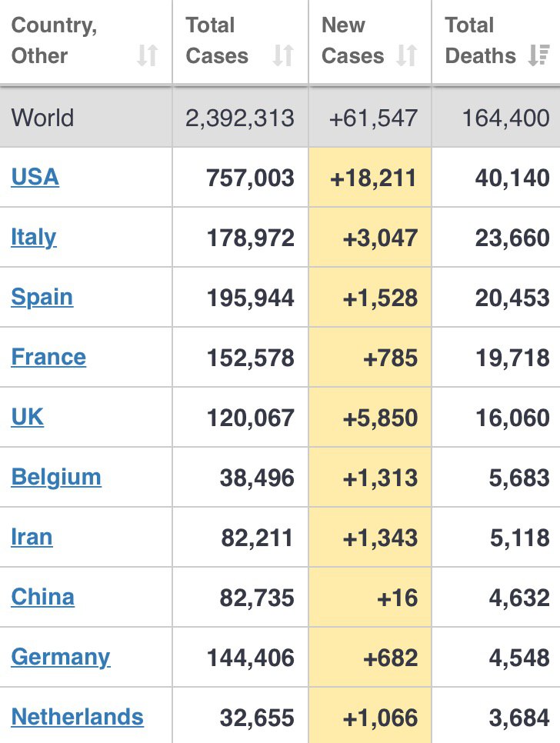
Task: Visit the Germany link
Action: click(x=61, y=657)
